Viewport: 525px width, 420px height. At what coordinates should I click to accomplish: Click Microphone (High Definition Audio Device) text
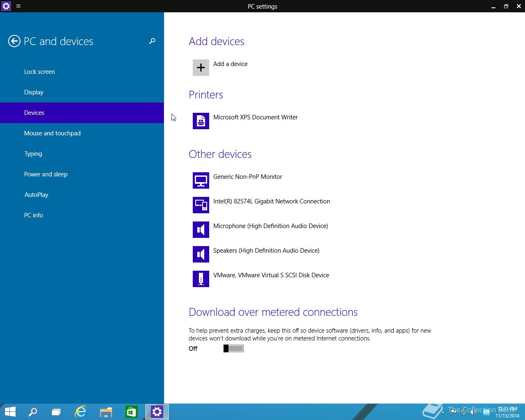pyautogui.click(x=271, y=226)
